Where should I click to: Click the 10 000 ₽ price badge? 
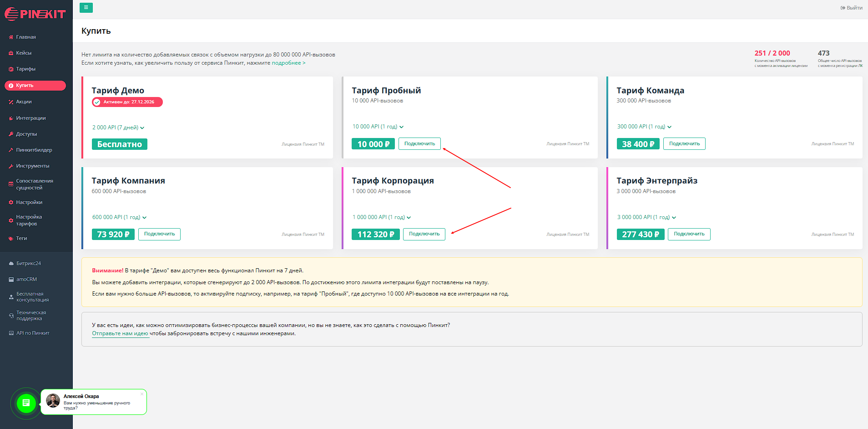(x=373, y=144)
